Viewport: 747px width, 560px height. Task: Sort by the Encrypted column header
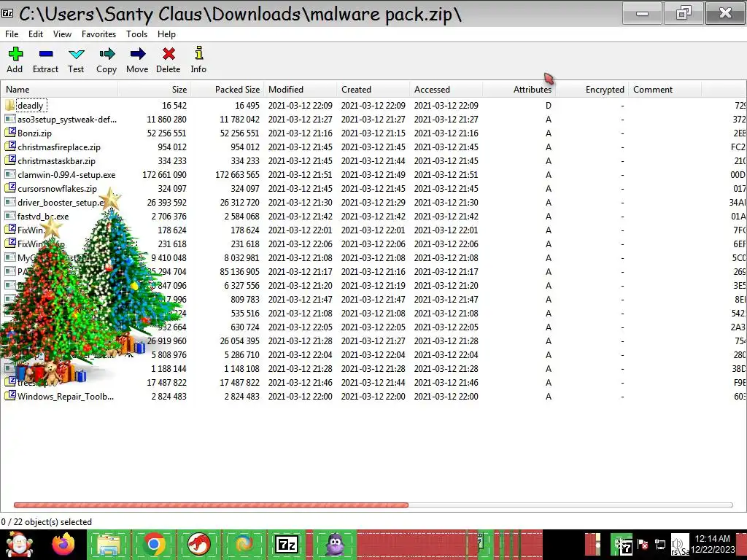(592, 90)
